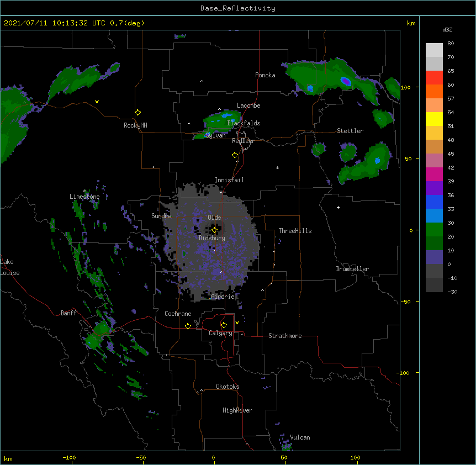Click the -100 tick on bottom axis
Screen dimensions: 476x465
[69, 457]
